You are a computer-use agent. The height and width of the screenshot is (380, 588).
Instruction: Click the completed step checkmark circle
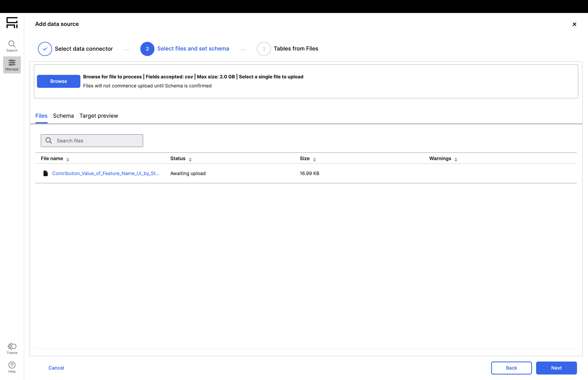45,49
